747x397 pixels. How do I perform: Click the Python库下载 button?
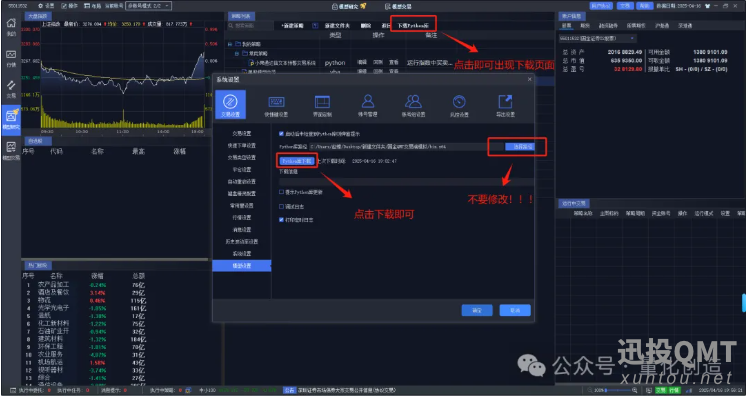pyautogui.click(x=296, y=161)
